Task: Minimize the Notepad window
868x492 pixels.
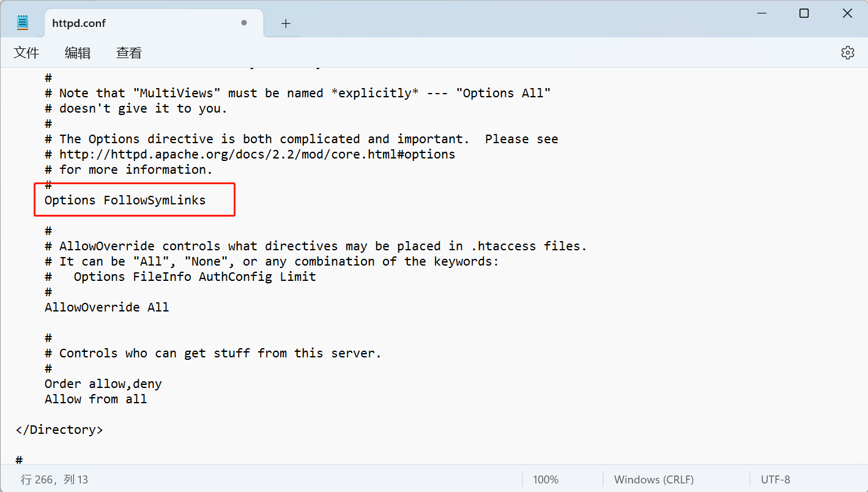Action: [761, 13]
